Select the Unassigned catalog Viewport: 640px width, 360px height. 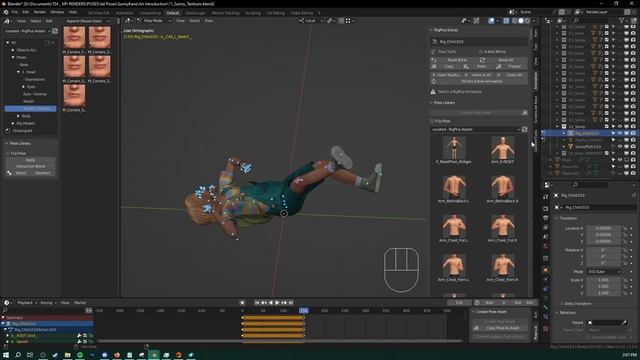tap(22, 131)
